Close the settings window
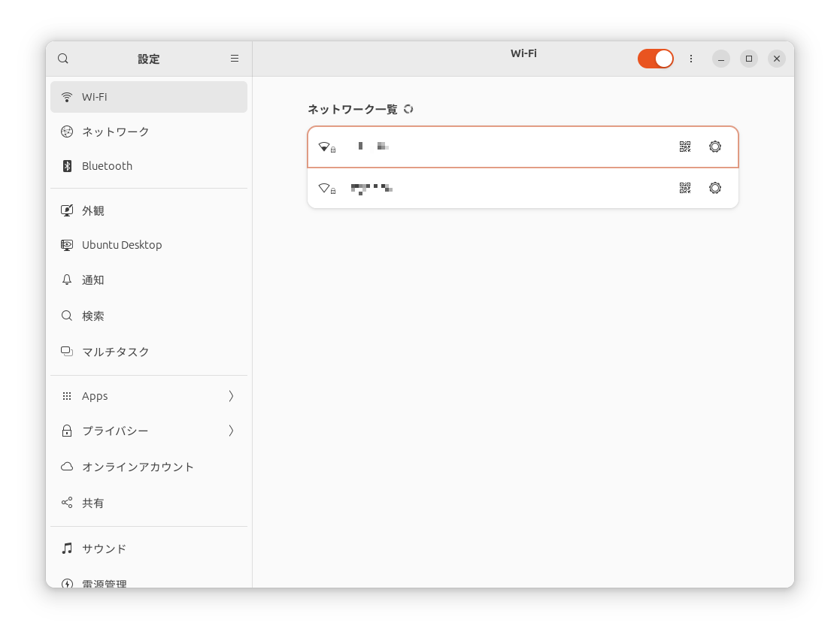 777,59
